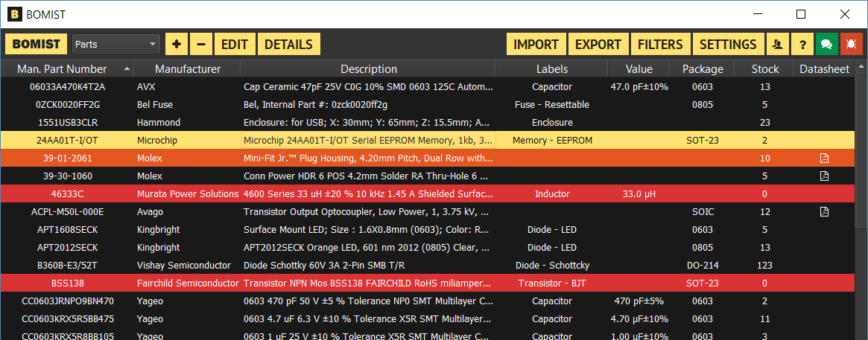Select part ACPL-M50L-000E
This screenshot has height=340, width=868.
(x=428, y=212)
